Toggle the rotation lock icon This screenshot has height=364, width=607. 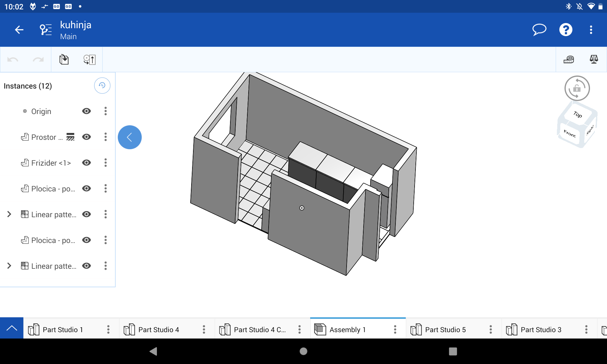pyautogui.click(x=577, y=88)
